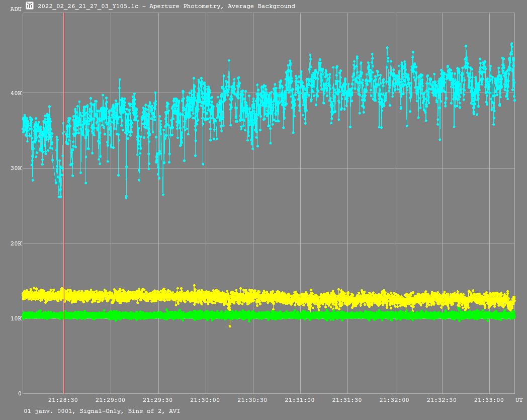Pick the 21:31:00 tick on the time axis

pyautogui.click(x=300, y=400)
